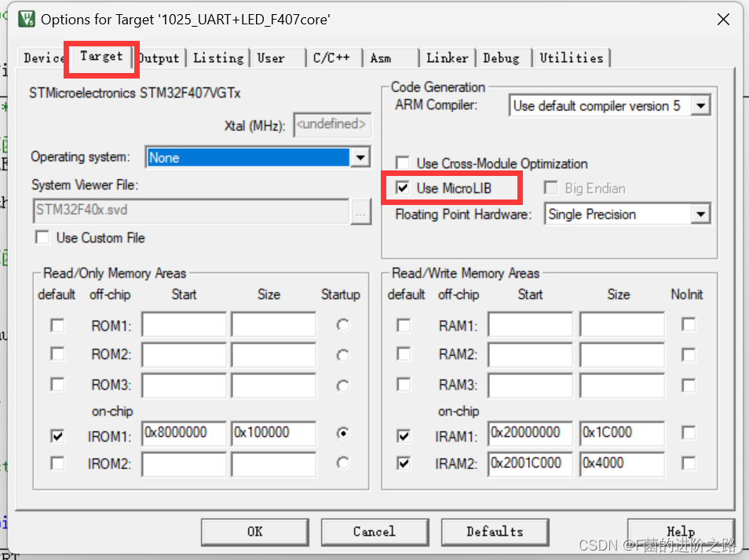
Task: Confirm settings with the OK button
Action: coord(254,532)
